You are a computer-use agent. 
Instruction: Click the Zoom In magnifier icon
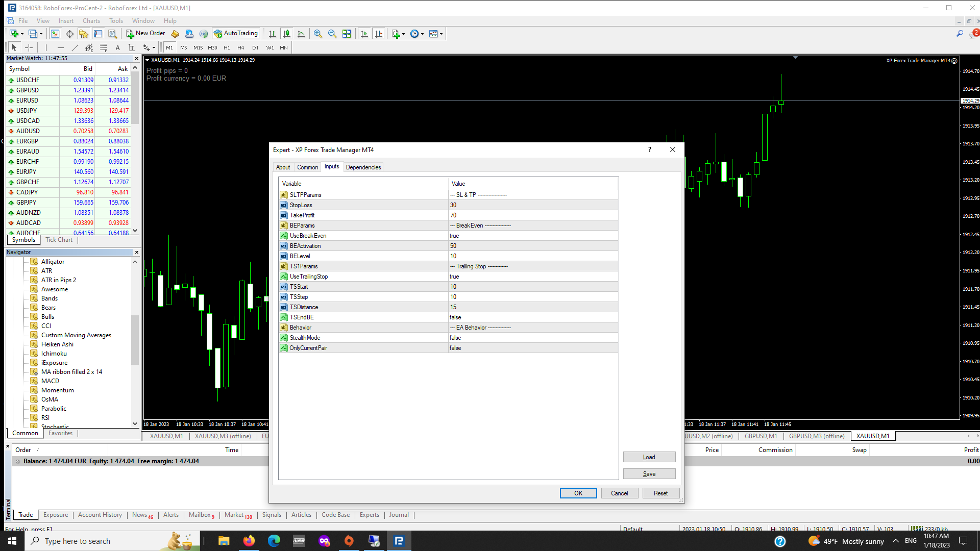point(318,34)
